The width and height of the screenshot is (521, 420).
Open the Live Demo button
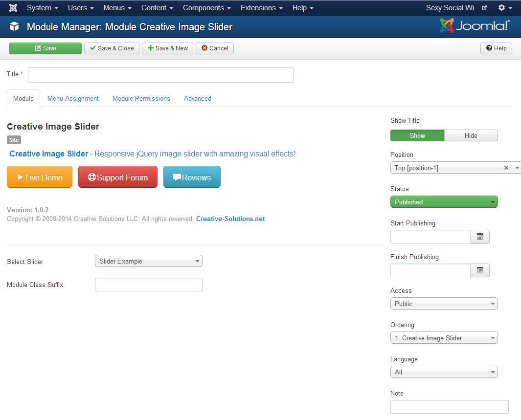(40, 177)
